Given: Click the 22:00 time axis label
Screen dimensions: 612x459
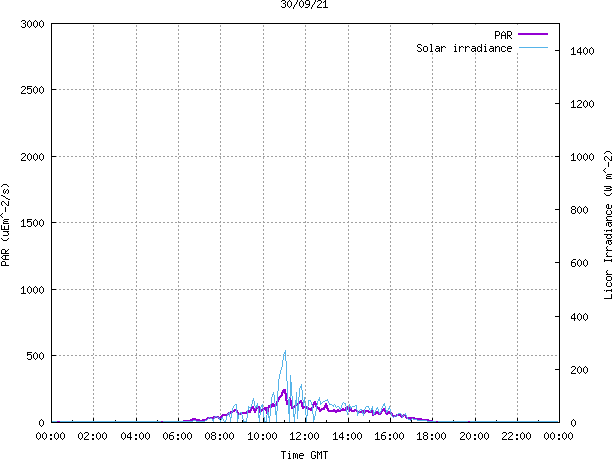Looking at the screenshot, I should (516, 436).
